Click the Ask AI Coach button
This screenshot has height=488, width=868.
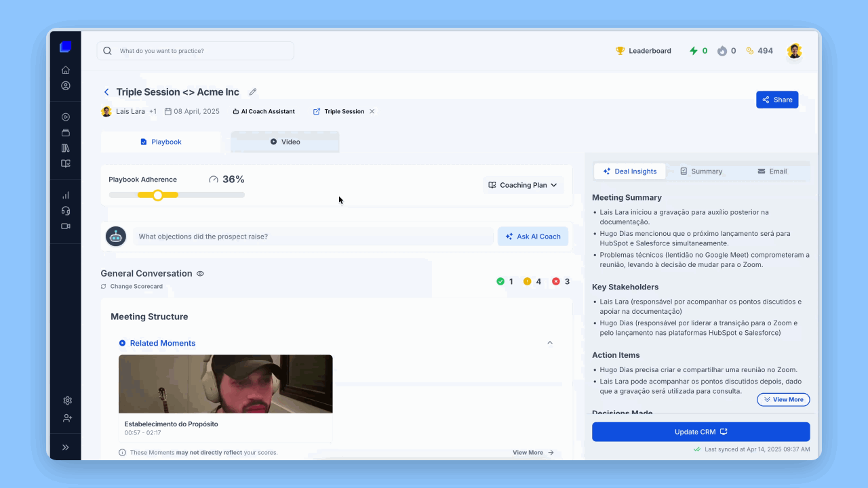coord(533,237)
